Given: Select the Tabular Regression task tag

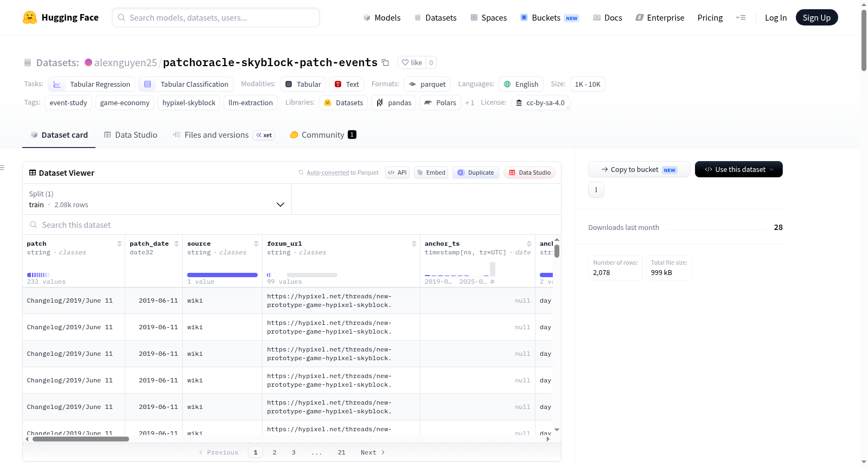Looking at the screenshot, I should point(92,84).
